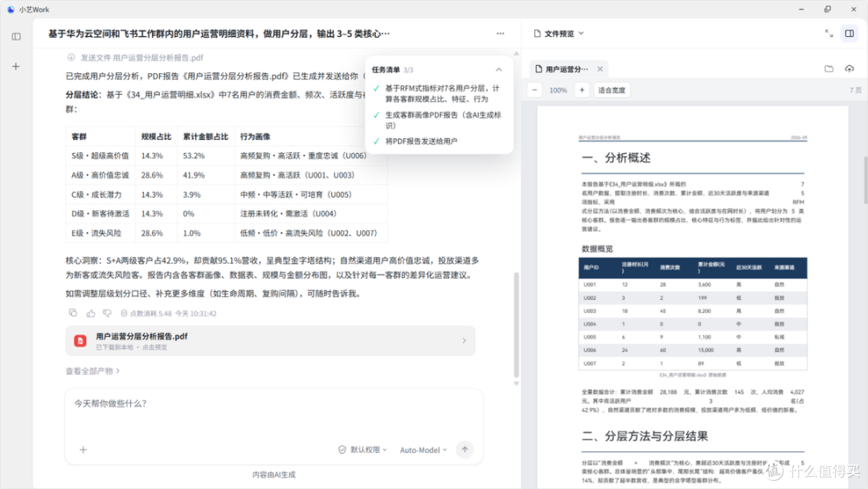Click the 规模占比 column header
This screenshot has width=868, height=489.
[156, 137]
